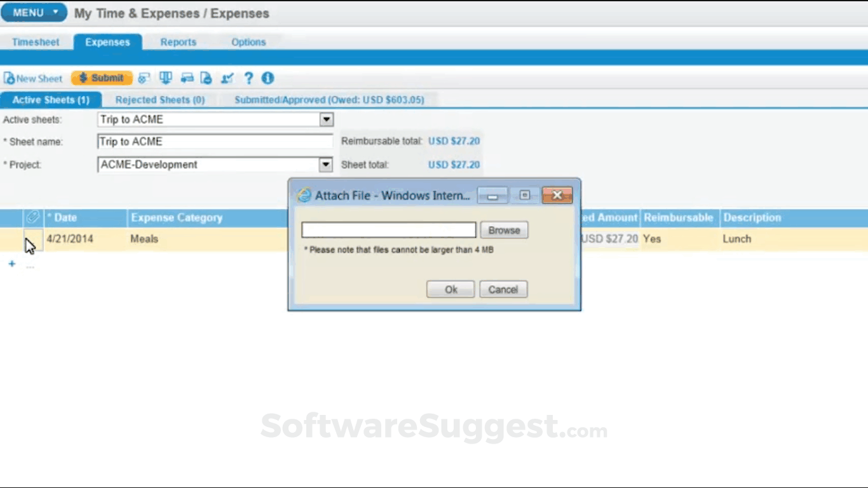
Task: Click the Browse button in dialog
Action: [504, 230]
